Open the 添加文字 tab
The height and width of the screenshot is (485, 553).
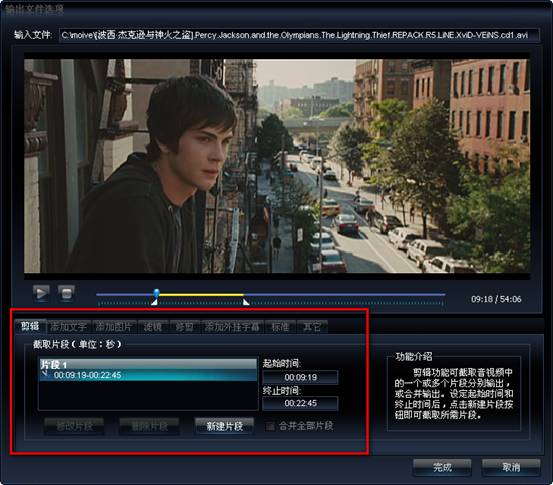tap(68, 327)
